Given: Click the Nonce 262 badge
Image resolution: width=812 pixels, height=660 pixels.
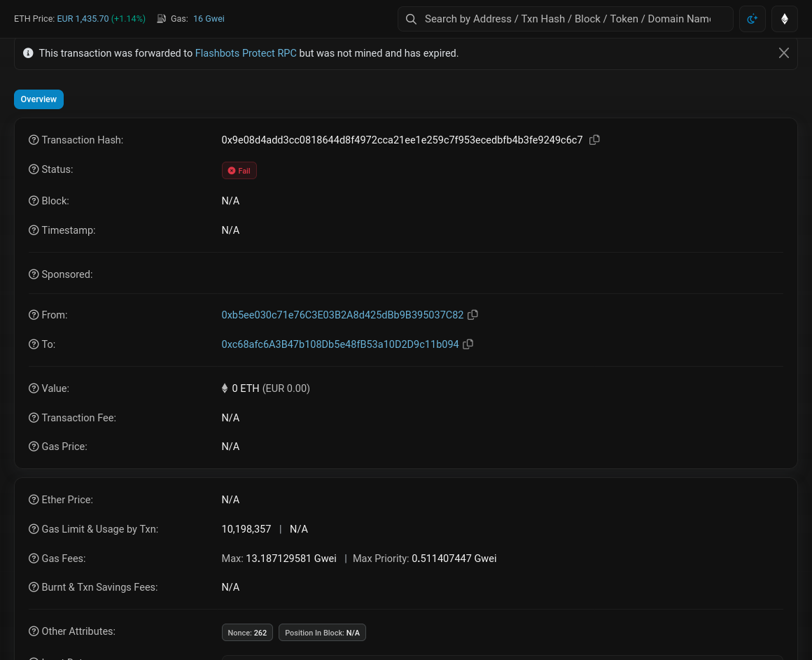Looking at the screenshot, I should coord(247,632).
